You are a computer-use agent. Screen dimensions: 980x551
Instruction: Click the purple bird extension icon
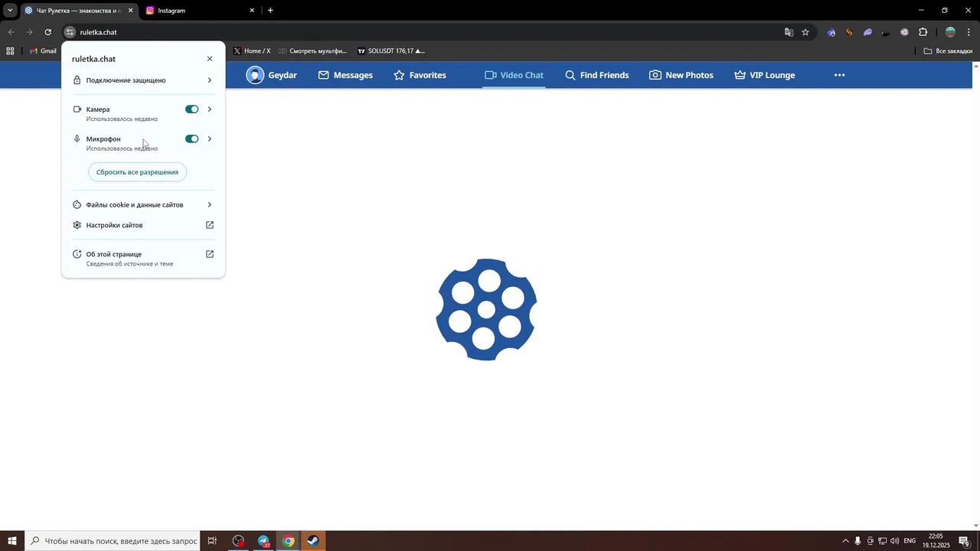click(867, 32)
